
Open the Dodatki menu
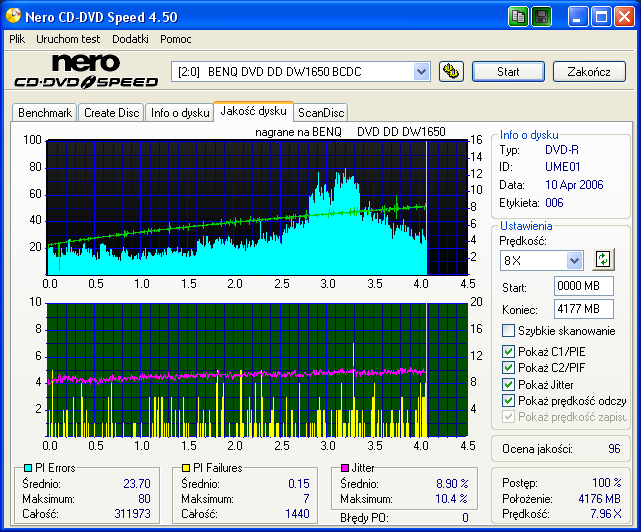(x=130, y=39)
